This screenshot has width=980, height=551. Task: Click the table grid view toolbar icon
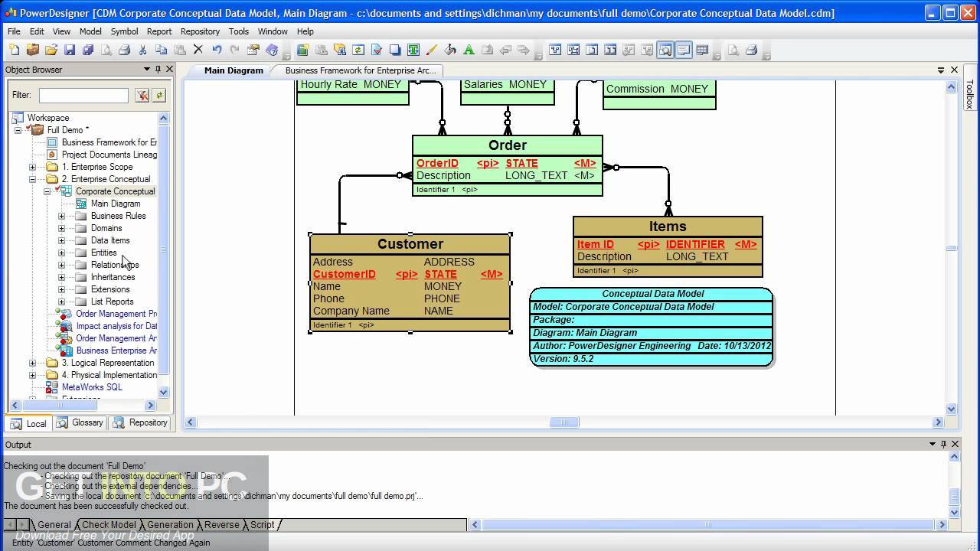tap(702, 50)
